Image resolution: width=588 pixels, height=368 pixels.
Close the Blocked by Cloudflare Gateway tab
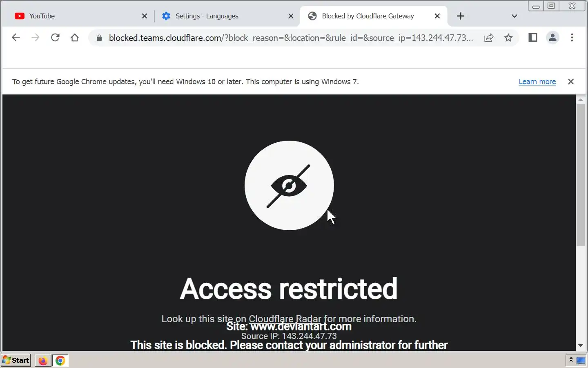pos(437,16)
